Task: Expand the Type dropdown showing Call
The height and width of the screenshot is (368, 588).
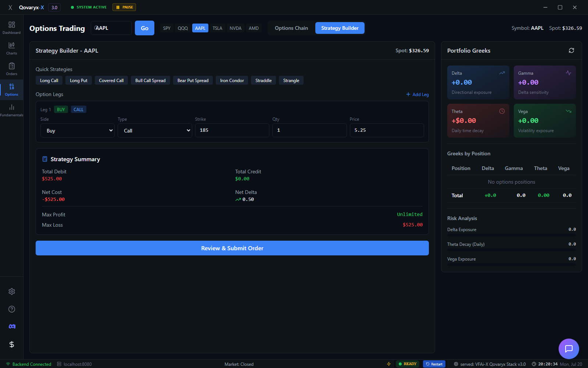Action: pyautogui.click(x=155, y=131)
